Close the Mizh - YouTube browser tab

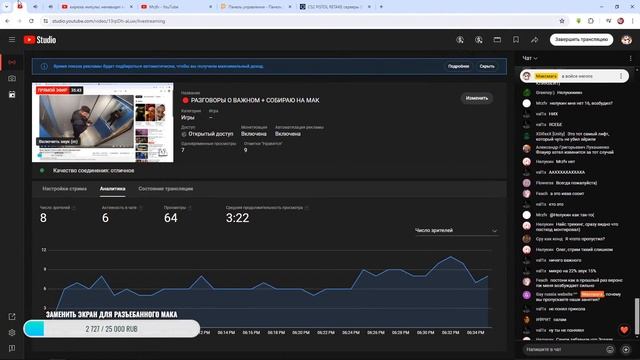pyautogui.click(x=211, y=7)
